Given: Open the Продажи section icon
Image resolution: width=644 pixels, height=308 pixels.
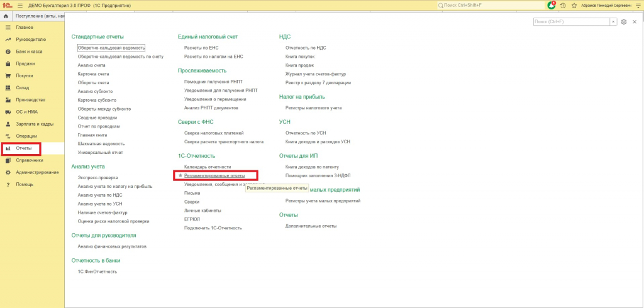Looking at the screenshot, I should (8, 63).
